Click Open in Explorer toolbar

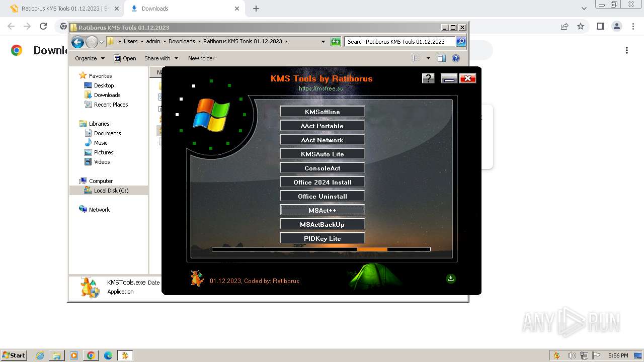[x=125, y=58]
